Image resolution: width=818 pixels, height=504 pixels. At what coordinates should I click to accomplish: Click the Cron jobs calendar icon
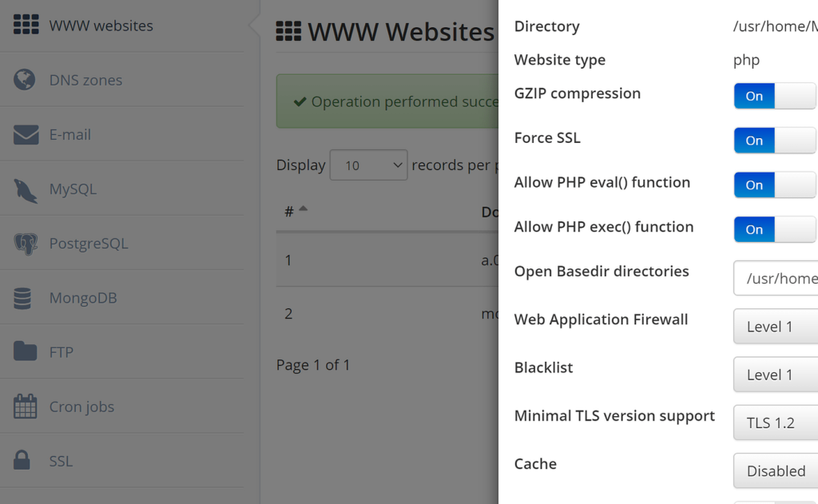pyautogui.click(x=26, y=407)
